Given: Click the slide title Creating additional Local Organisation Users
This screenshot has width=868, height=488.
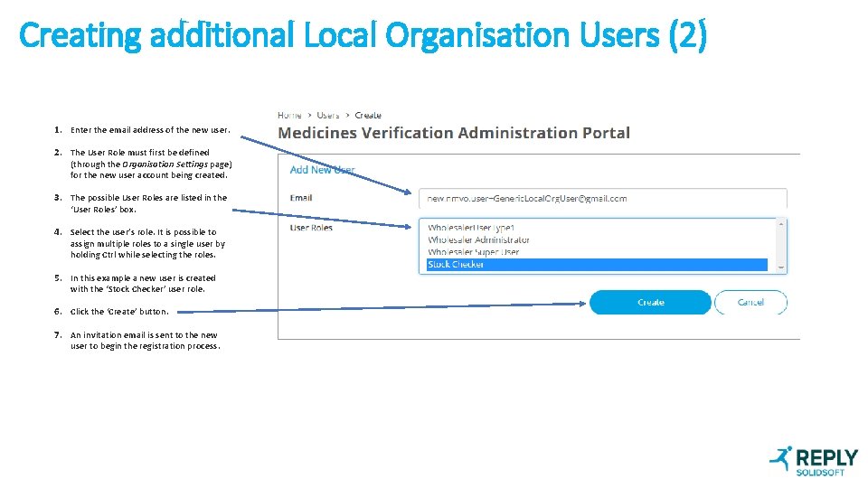Looking at the screenshot, I should 363,35.
